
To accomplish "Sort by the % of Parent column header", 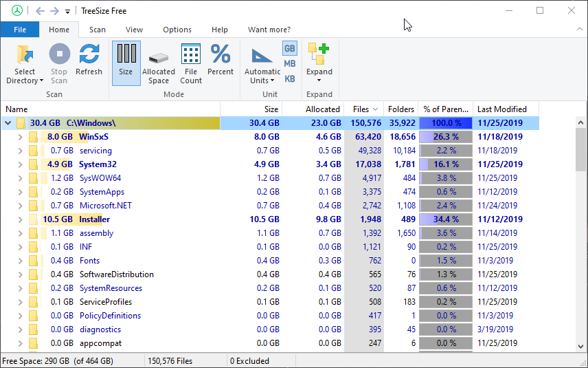I will click(446, 109).
